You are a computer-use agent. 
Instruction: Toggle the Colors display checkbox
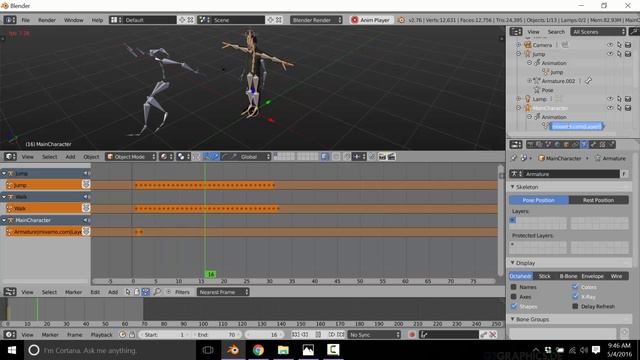(575, 287)
